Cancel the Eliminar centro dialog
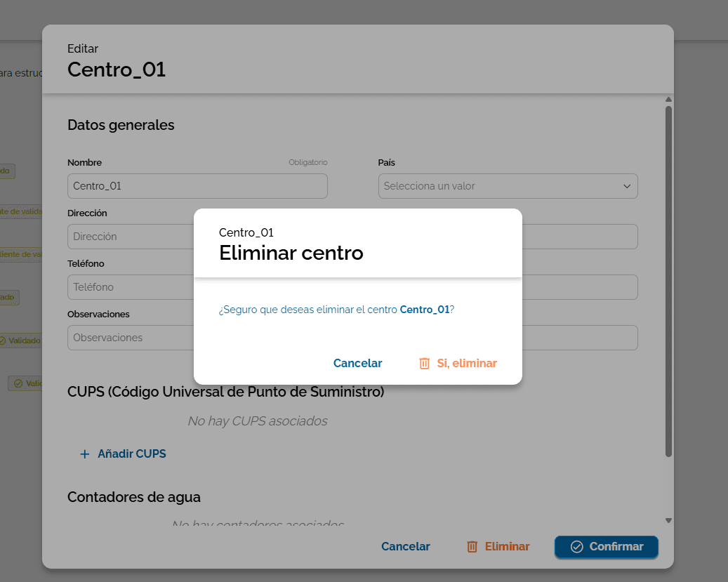The image size is (728, 582). click(357, 363)
